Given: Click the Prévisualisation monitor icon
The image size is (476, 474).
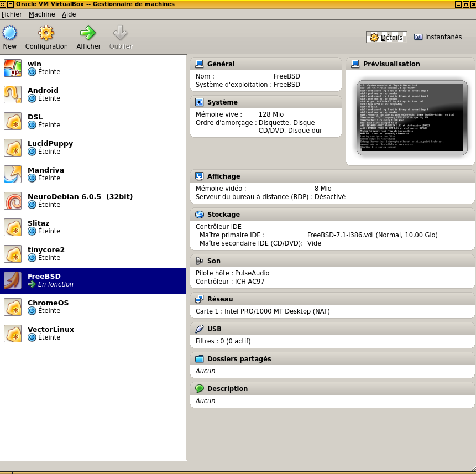Looking at the screenshot, I should click(x=355, y=64).
